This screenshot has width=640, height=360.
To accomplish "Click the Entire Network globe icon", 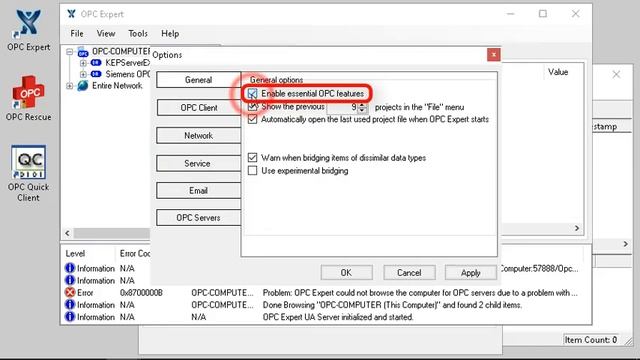I will [x=83, y=86].
